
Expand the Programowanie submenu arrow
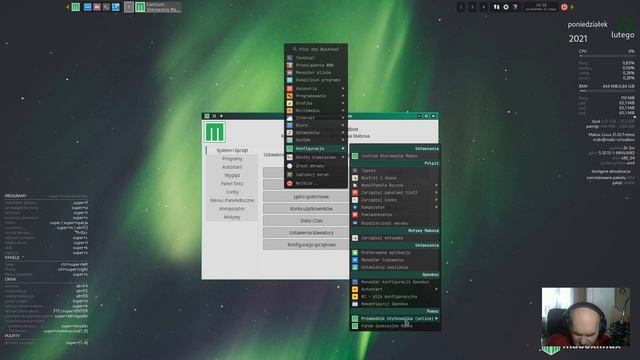343,96
